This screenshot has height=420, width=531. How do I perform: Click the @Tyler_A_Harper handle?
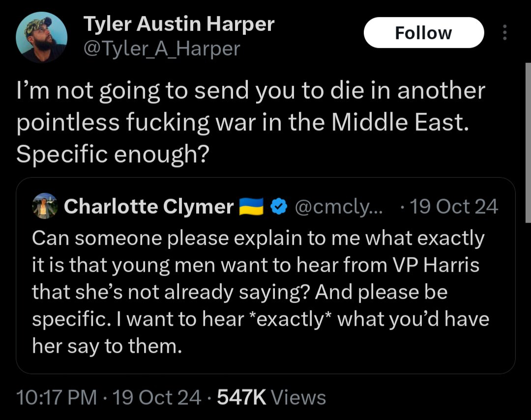(162, 48)
